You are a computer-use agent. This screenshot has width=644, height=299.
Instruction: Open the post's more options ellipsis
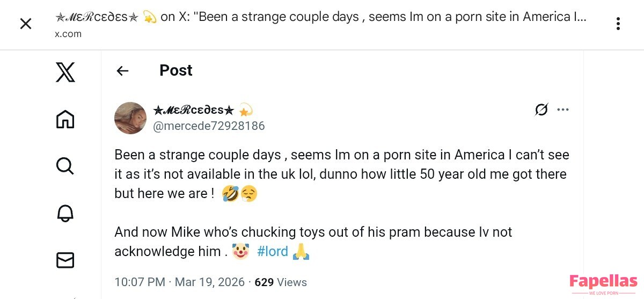click(x=562, y=110)
